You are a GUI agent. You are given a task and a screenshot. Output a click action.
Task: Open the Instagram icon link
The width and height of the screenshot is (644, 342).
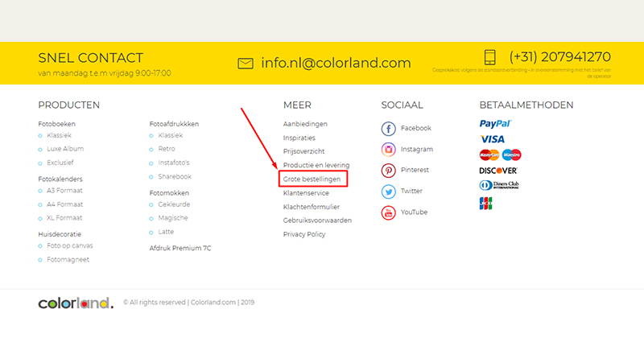tap(389, 150)
